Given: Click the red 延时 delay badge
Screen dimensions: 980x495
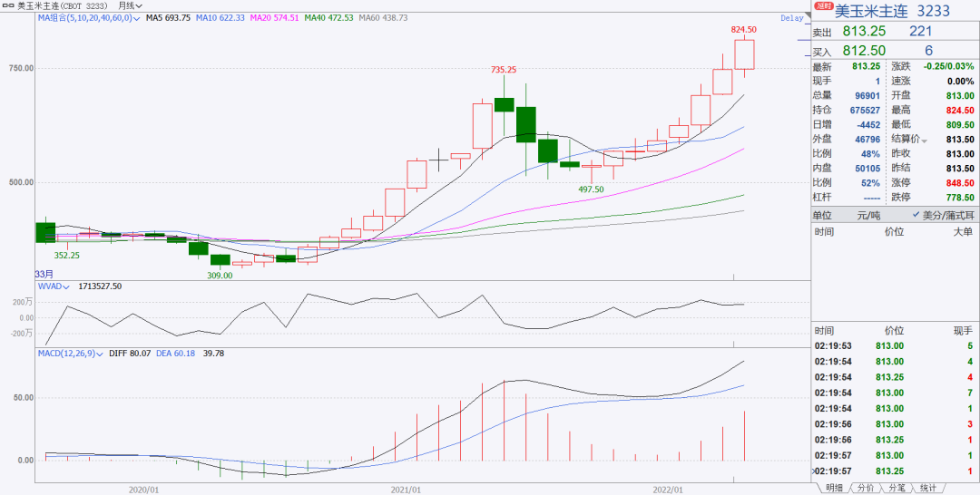Looking at the screenshot, I should tap(824, 5).
